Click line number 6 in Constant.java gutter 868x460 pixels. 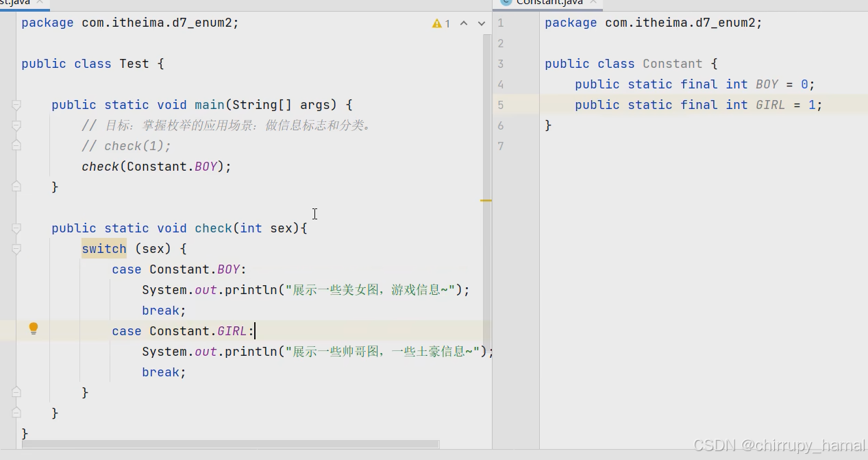click(500, 125)
